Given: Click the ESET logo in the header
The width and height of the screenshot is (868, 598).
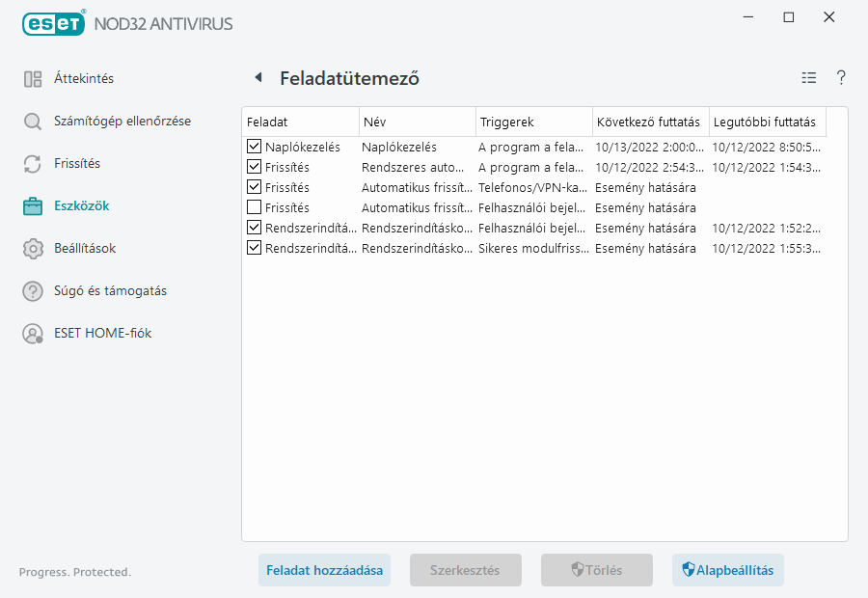Looking at the screenshot, I should pyautogui.click(x=53, y=23).
